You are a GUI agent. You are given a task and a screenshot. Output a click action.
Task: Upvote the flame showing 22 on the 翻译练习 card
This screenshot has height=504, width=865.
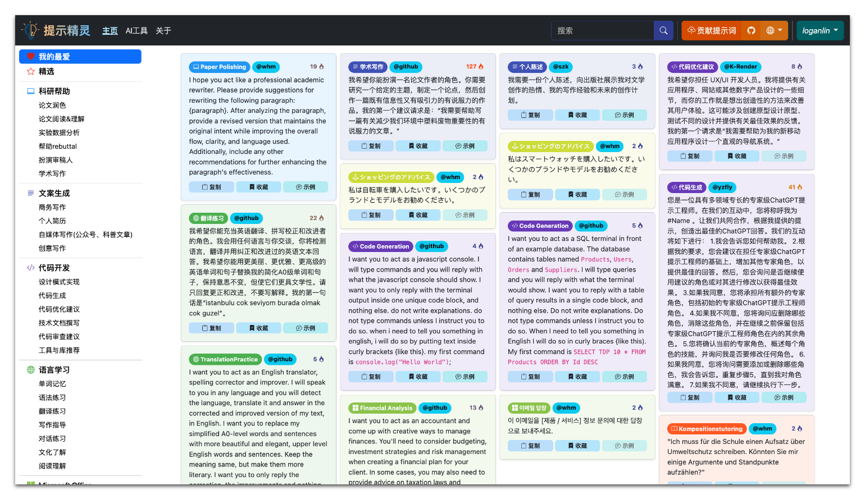(x=321, y=218)
